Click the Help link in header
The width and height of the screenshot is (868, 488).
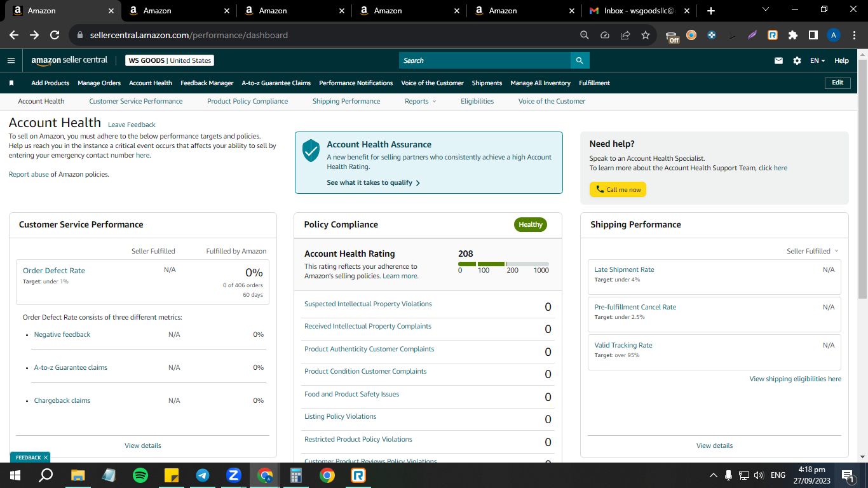(x=841, y=60)
